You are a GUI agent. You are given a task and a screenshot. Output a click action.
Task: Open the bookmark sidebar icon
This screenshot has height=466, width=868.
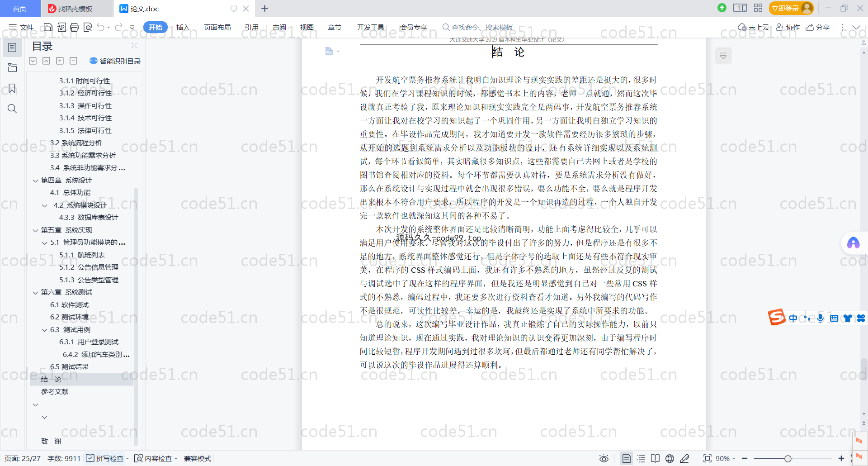tap(12, 88)
